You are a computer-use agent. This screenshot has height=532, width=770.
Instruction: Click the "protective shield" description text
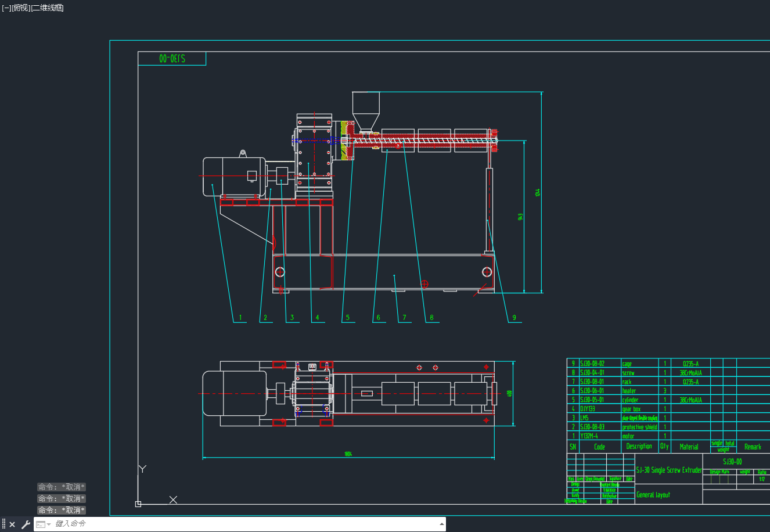tap(640, 427)
